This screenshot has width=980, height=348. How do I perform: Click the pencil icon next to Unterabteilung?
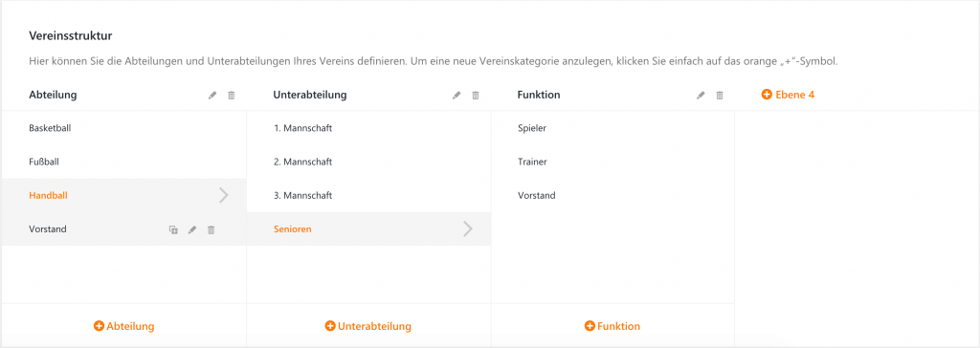[457, 96]
